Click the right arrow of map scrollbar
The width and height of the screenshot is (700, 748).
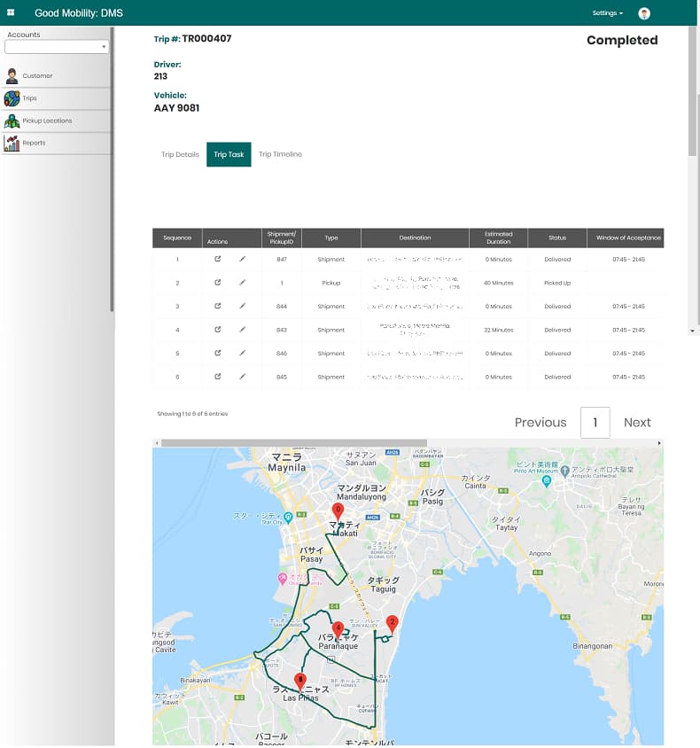point(659,442)
